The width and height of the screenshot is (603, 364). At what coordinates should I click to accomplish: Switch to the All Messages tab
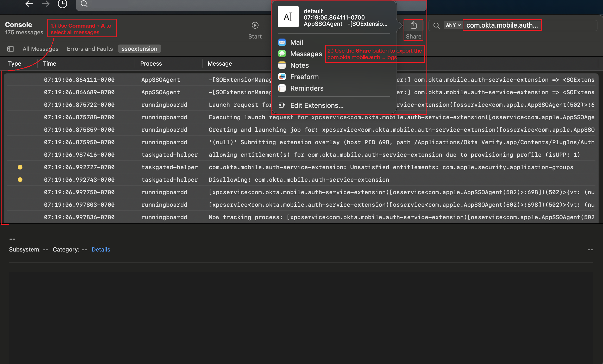click(40, 49)
